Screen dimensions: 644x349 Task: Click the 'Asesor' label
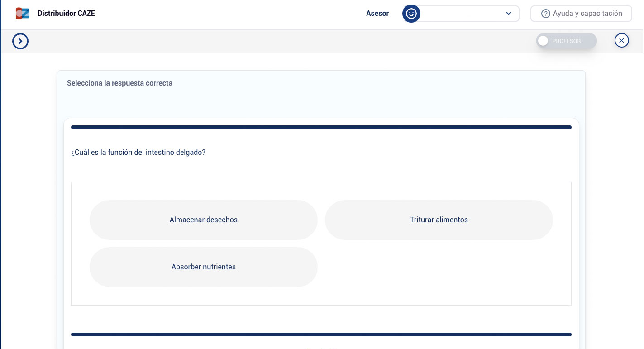tap(377, 14)
